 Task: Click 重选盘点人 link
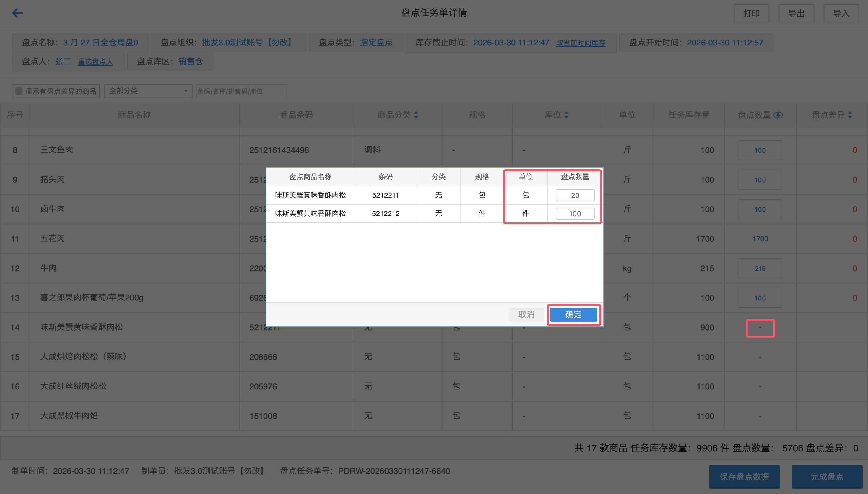[x=95, y=62]
